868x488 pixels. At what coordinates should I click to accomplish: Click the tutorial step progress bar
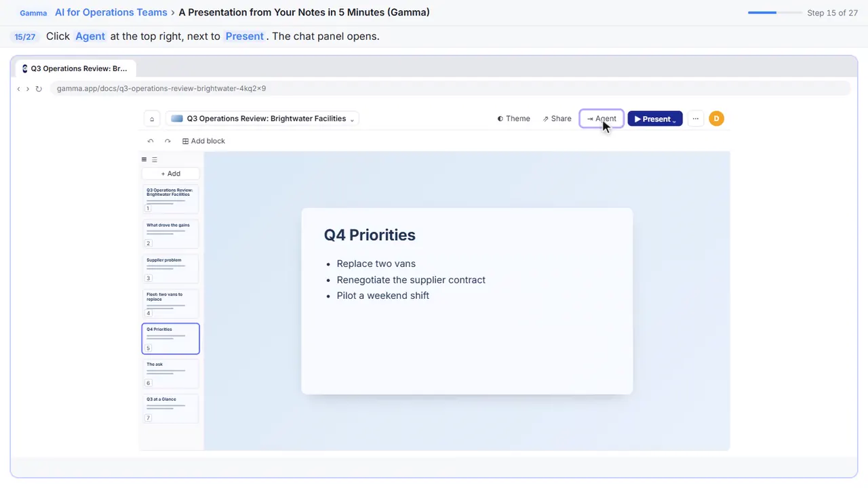774,13
